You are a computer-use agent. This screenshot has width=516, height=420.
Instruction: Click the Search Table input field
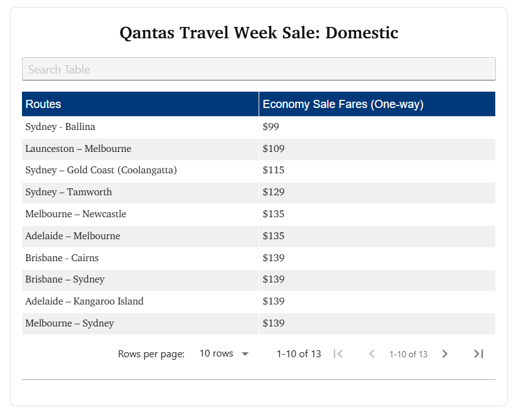(x=259, y=69)
